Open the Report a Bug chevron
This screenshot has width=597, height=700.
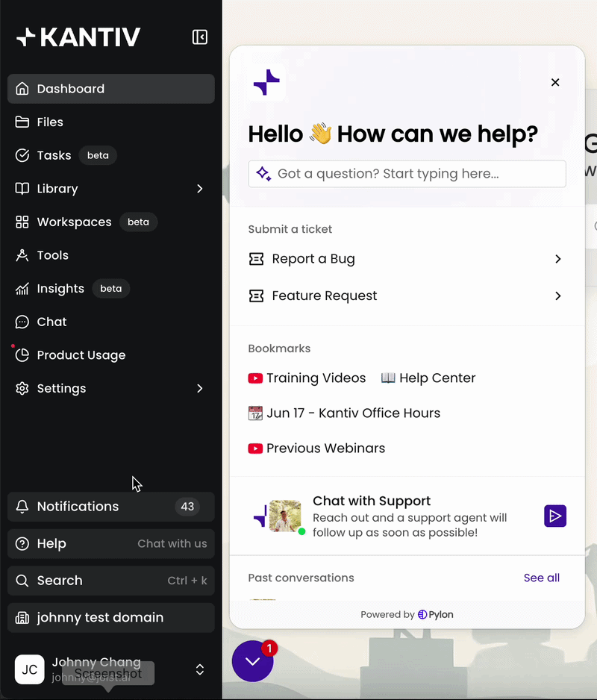coord(557,259)
